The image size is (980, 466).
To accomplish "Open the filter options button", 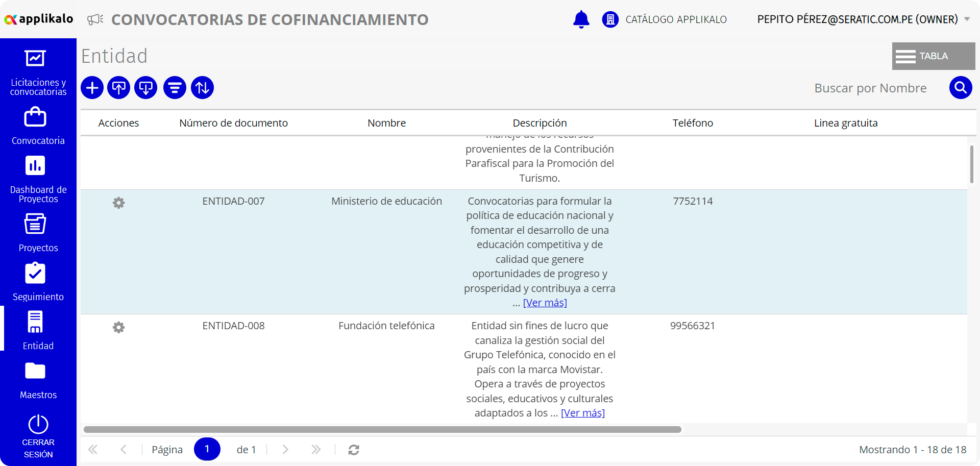I will coord(175,88).
